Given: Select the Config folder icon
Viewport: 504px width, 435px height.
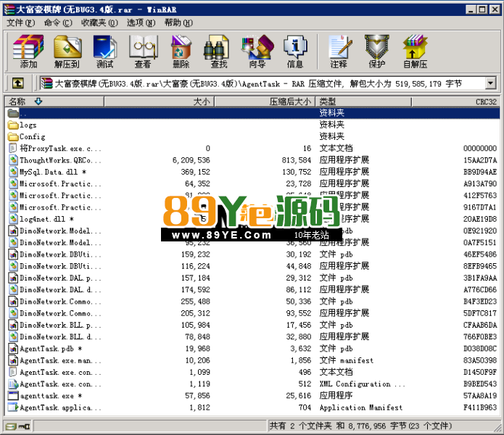Looking at the screenshot, I should (13, 137).
